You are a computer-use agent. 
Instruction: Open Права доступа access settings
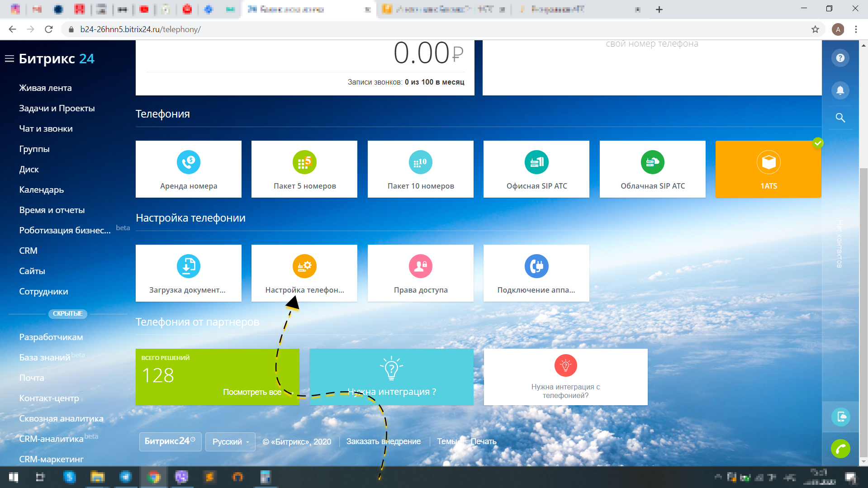coord(420,273)
